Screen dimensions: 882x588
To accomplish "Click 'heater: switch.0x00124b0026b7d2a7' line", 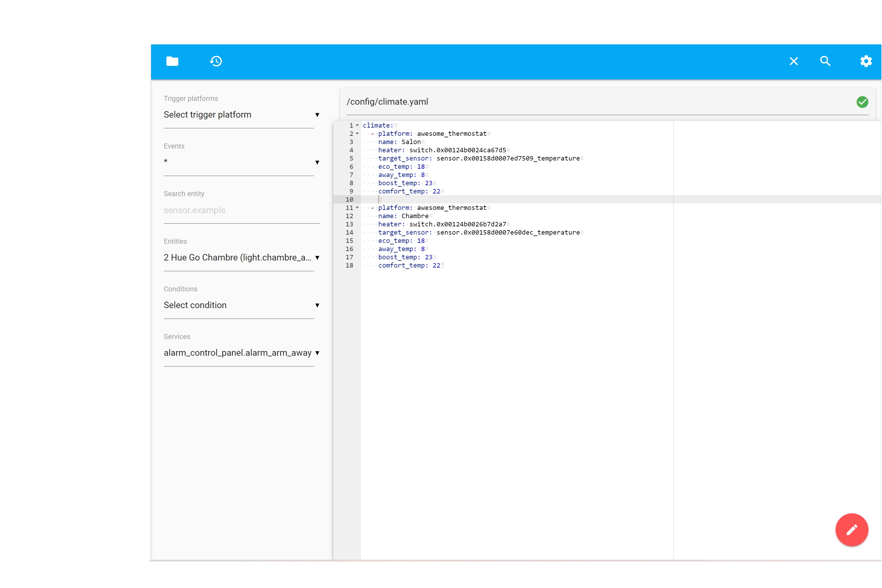I will pos(442,224).
